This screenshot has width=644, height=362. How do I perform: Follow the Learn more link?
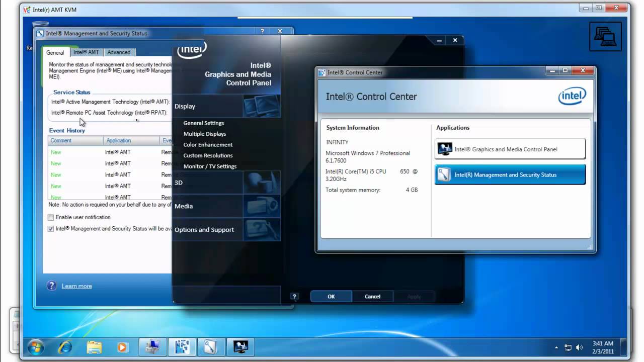(x=77, y=286)
